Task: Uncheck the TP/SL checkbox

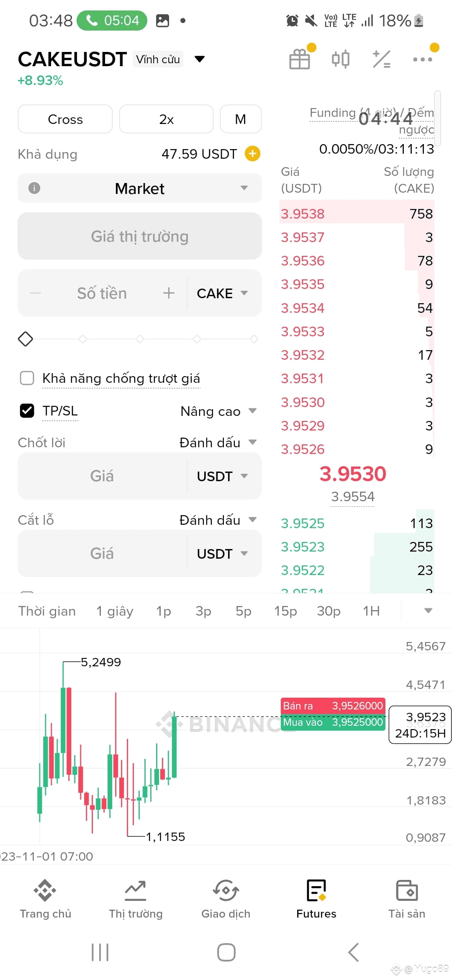Action: pyautogui.click(x=27, y=410)
